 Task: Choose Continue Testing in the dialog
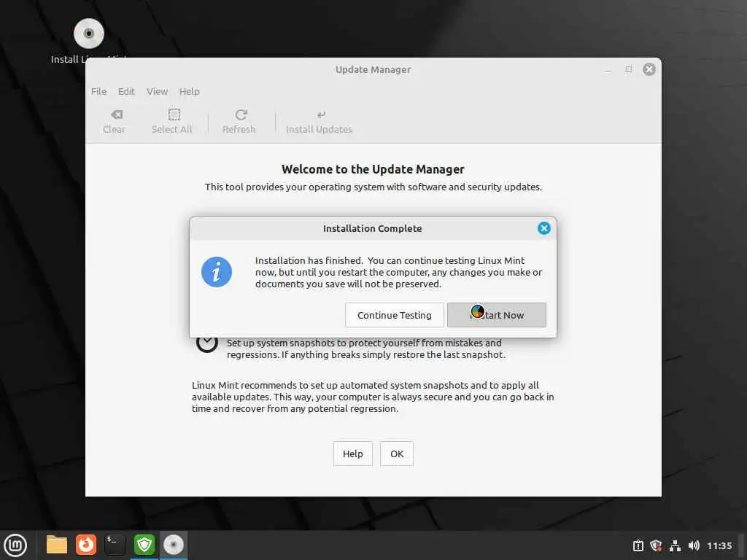pos(394,315)
